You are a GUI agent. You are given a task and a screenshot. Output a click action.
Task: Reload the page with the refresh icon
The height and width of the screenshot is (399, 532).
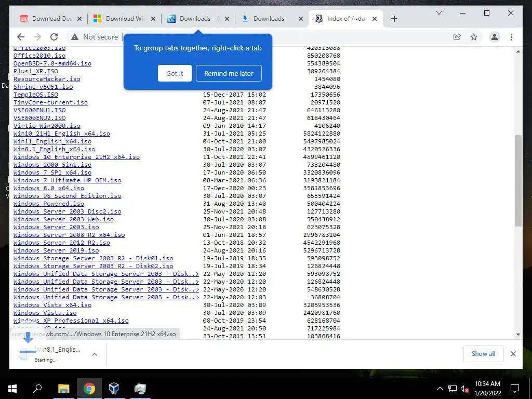[x=54, y=37]
